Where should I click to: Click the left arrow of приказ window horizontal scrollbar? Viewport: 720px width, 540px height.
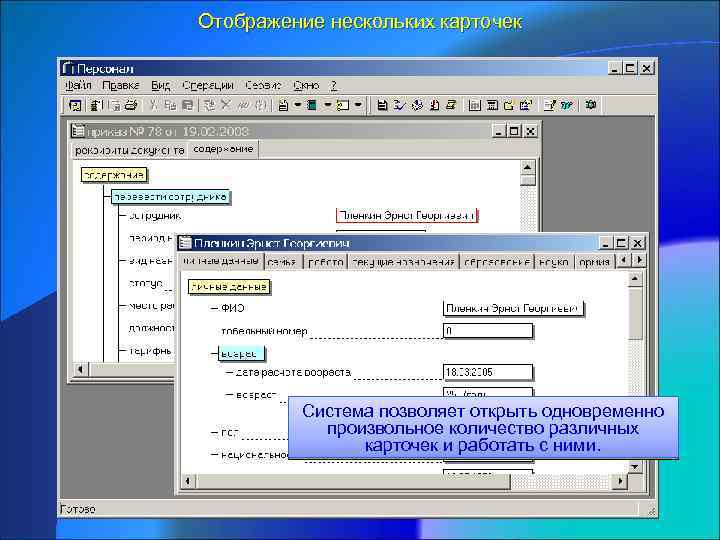[x=80, y=369]
